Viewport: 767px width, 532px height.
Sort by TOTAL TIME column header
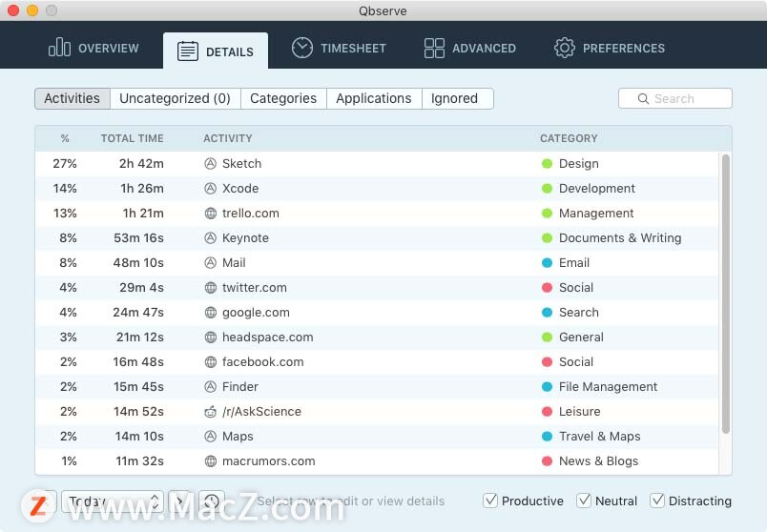pos(132,138)
